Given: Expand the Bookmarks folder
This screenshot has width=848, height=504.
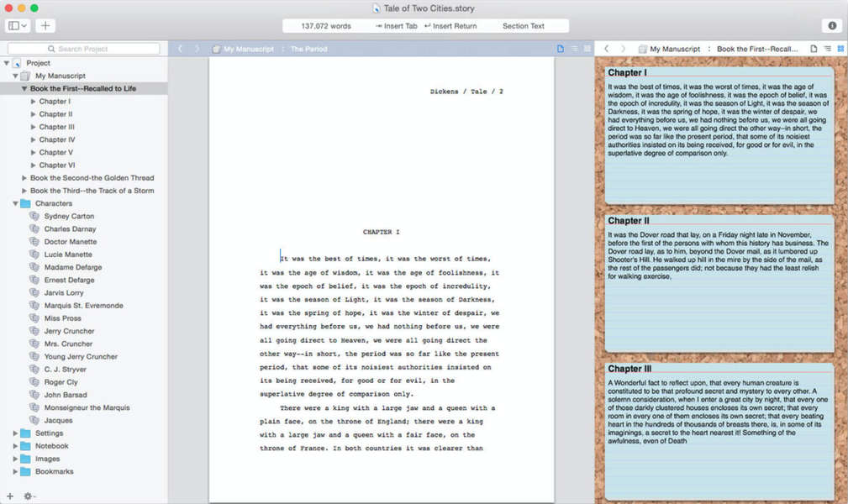Looking at the screenshot, I should pos(15,471).
